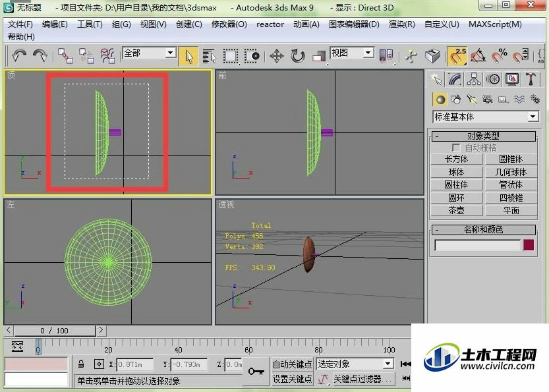Select the Shapes category icon

point(456,99)
